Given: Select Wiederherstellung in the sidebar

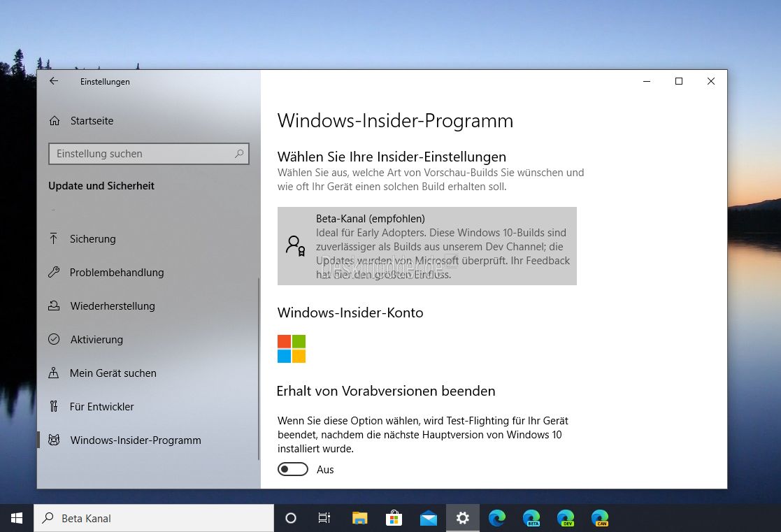Looking at the screenshot, I should [x=148, y=305].
